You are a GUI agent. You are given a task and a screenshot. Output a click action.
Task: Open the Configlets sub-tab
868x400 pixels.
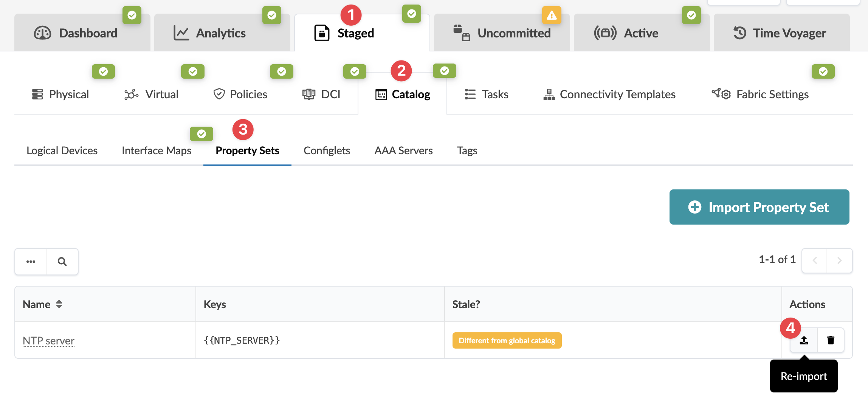327,151
